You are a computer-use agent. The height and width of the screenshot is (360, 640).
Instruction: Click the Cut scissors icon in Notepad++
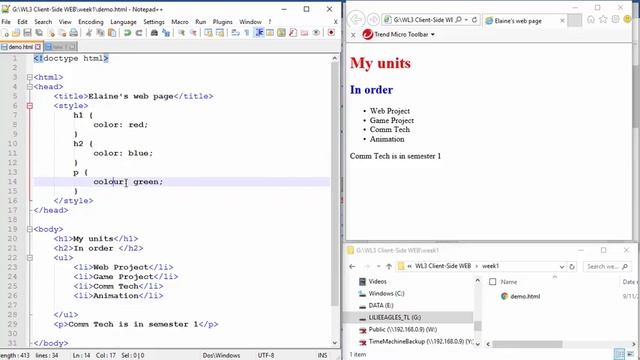point(89,33)
